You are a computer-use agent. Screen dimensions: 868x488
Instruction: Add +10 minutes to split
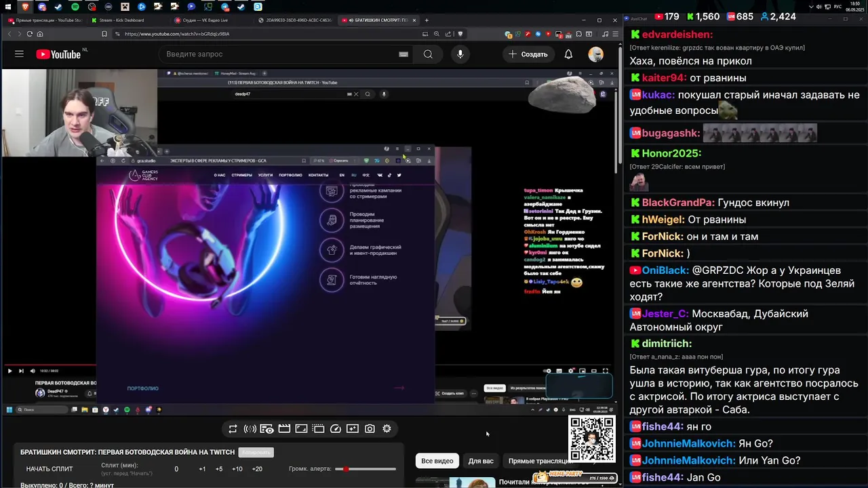click(x=237, y=469)
